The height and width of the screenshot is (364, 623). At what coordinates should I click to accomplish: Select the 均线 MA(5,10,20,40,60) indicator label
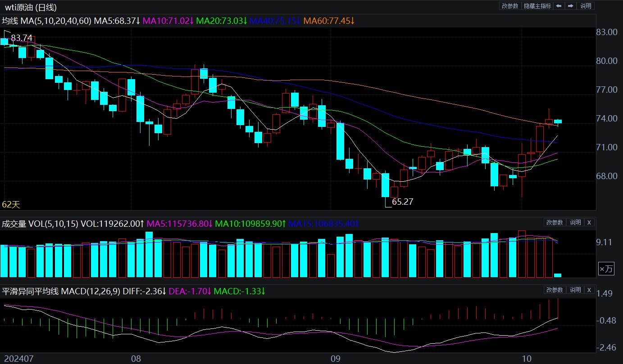(47, 21)
